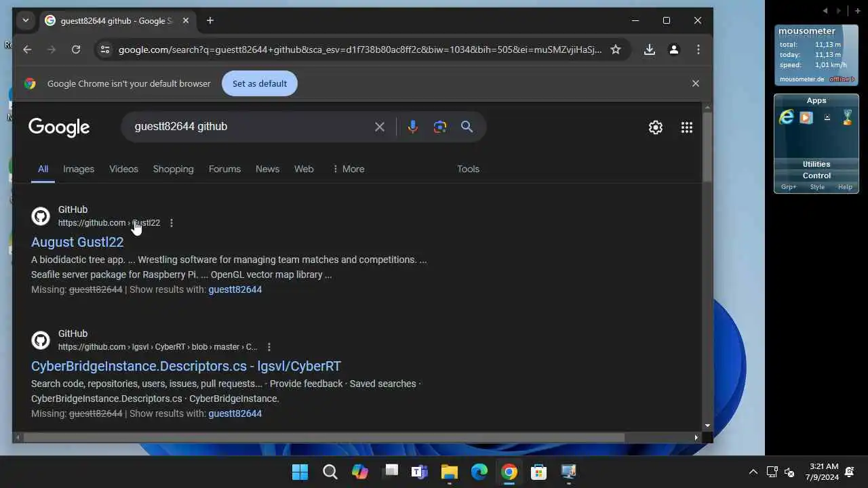Image resolution: width=868 pixels, height=488 pixels.
Task: Click Help in the launcher gadget
Action: tap(845, 187)
